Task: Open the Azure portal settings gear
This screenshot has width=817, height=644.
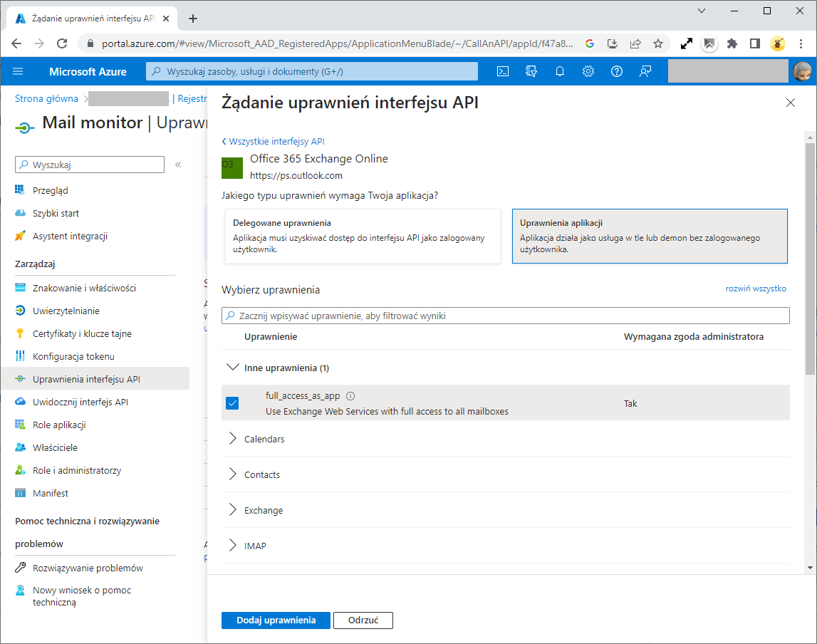Action: (x=588, y=71)
